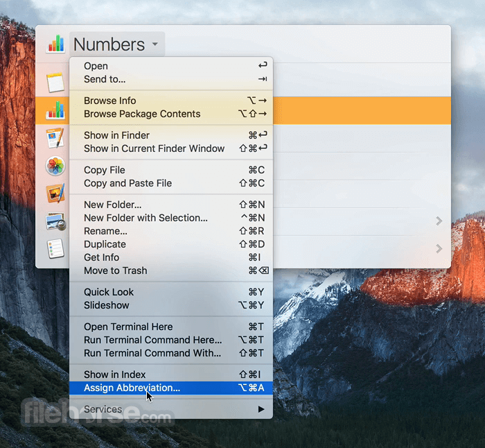The image size is (485, 448).
Task: Choose New Folder… from the menu
Action: [x=171, y=205]
